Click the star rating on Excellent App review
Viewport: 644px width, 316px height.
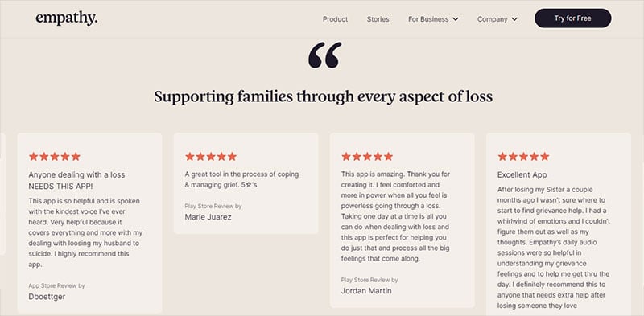(x=523, y=156)
